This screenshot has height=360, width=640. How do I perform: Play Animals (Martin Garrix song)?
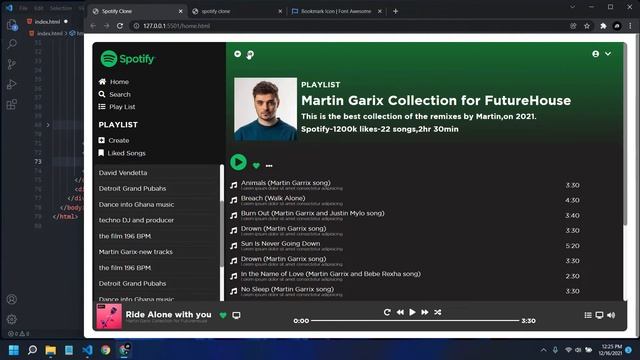286,183
